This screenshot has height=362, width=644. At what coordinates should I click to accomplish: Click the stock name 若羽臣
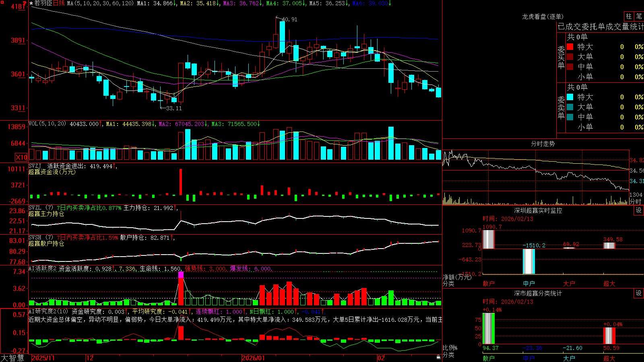click(43, 3)
